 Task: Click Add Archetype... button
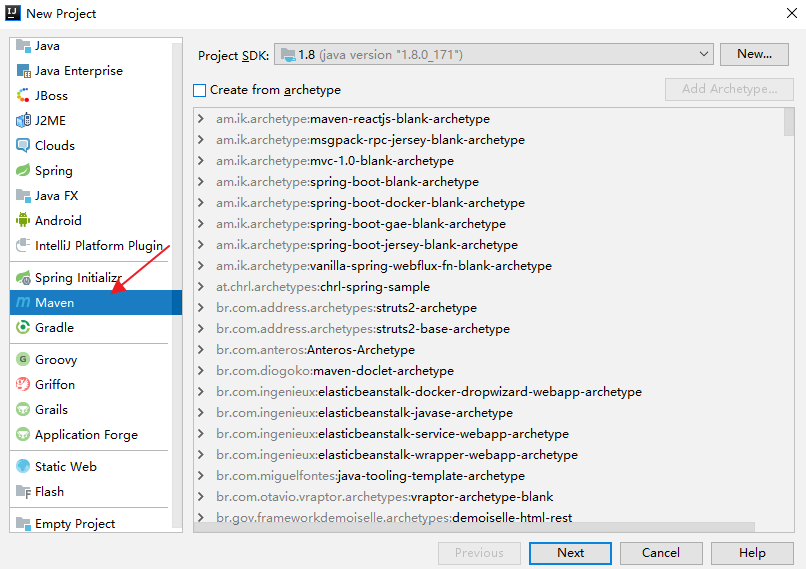729,89
